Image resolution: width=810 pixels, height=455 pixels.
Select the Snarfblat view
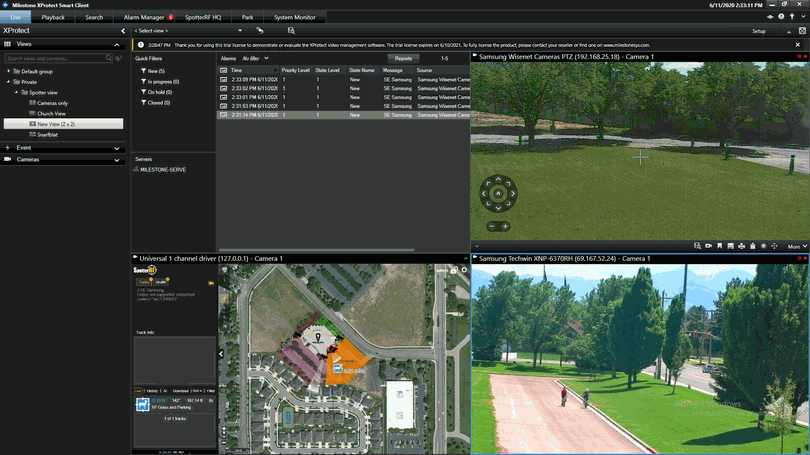coord(47,135)
